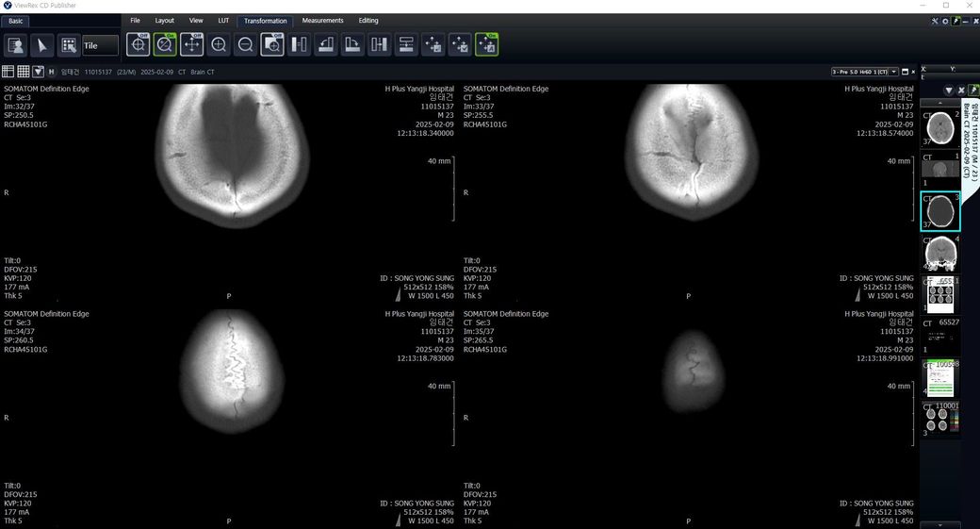Click the grid layout icon in study bar

point(23,72)
